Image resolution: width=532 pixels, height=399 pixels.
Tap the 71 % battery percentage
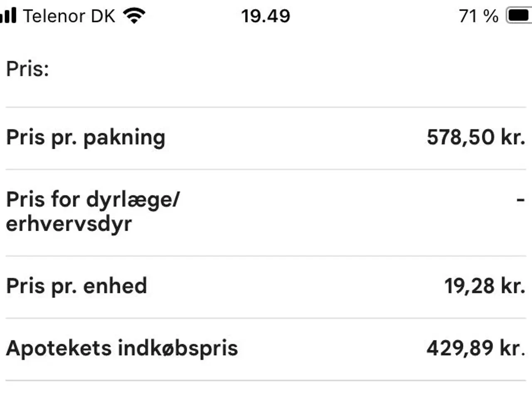click(x=478, y=16)
